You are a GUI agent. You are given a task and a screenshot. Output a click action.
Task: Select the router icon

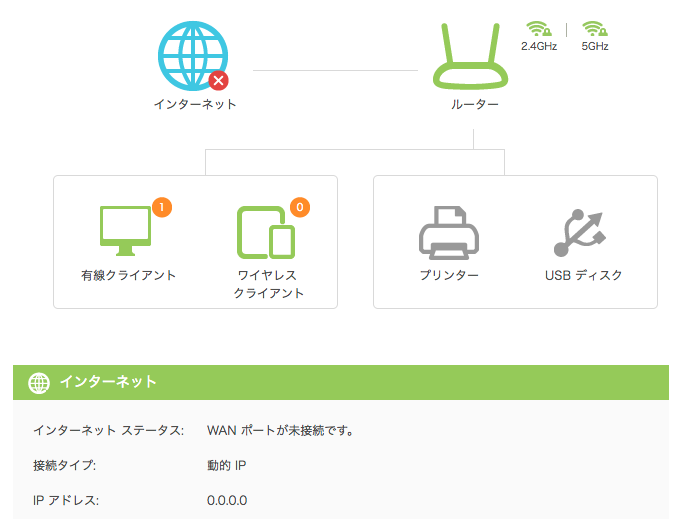(x=470, y=56)
